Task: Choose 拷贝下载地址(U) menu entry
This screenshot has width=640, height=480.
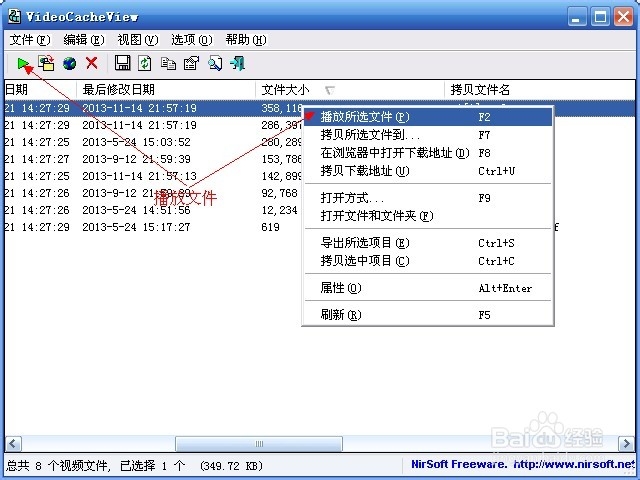Action: tap(427, 171)
